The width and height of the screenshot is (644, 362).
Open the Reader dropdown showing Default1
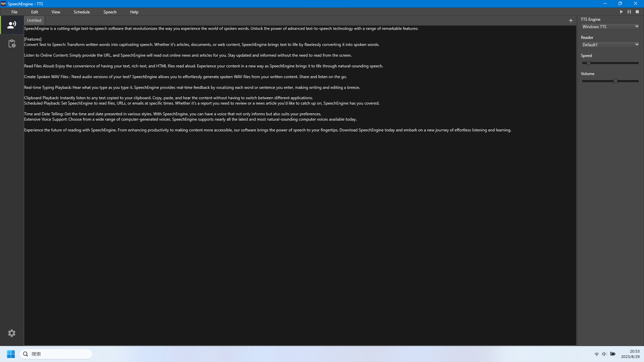click(610, 44)
